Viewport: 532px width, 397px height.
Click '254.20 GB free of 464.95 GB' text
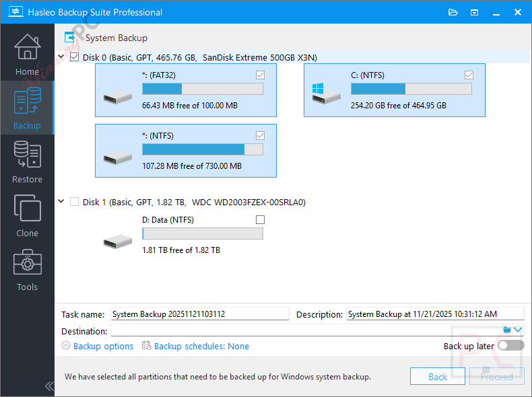(398, 106)
